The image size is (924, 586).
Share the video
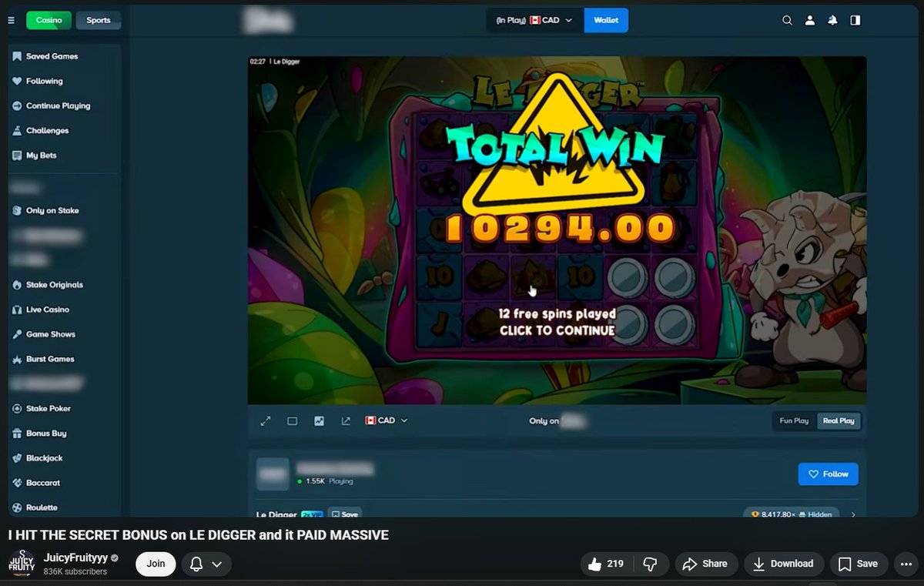[x=705, y=564]
